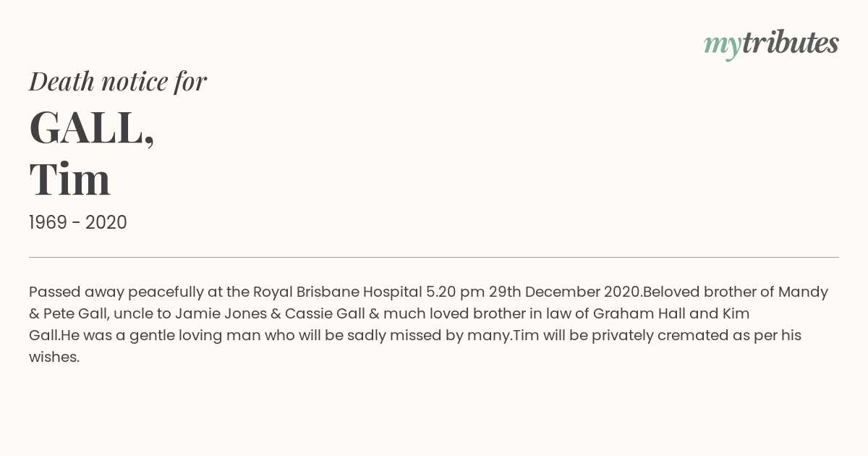Image resolution: width=868 pixels, height=456 pixels.
Task: Click 'Mandy' at the end of line one
Action: [803, 292]
